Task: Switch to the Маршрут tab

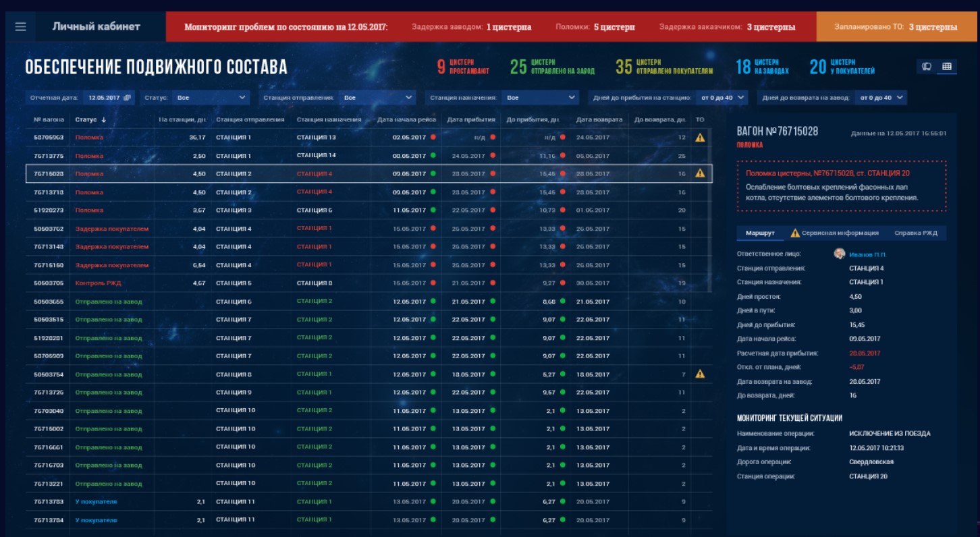Action: click(760, 233)
